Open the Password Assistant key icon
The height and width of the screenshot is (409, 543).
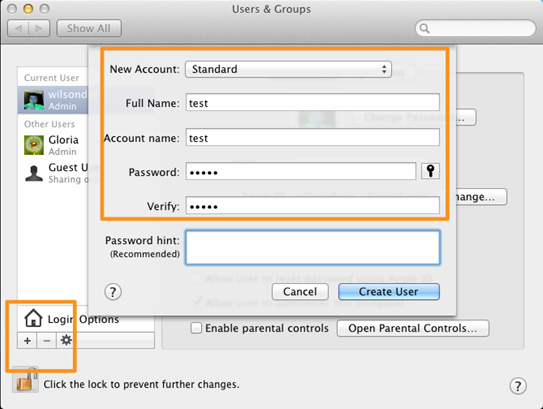[x=430, y=171]
